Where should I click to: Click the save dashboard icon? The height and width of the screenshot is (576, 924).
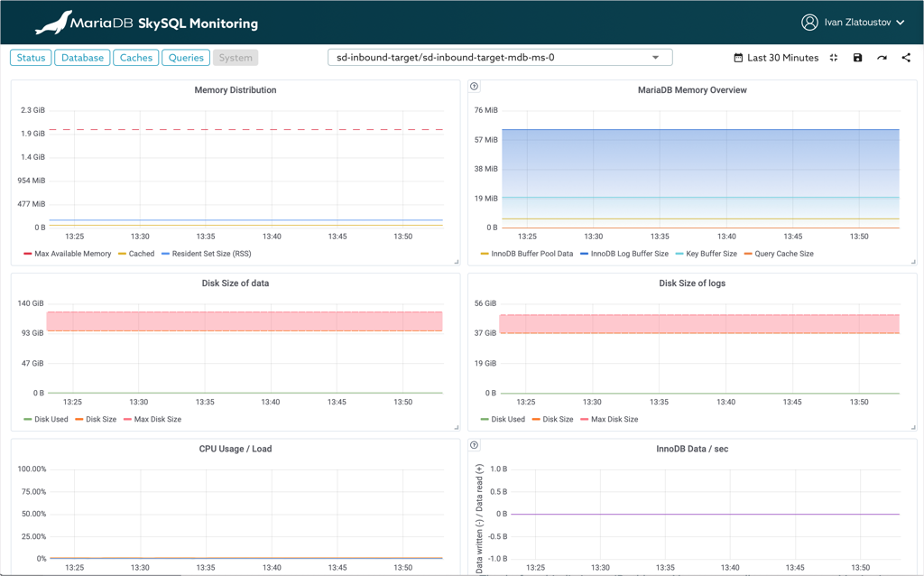[x=857, y=58]
